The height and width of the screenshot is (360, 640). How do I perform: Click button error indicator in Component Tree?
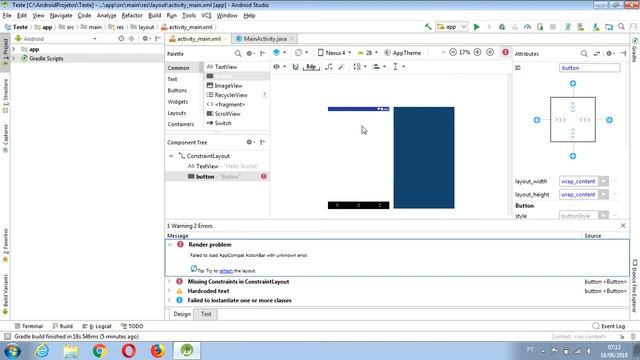(264, 176)
